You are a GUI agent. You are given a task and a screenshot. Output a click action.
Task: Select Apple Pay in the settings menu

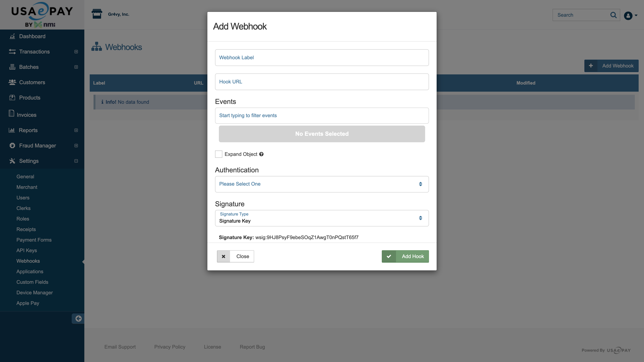point(28,303)
